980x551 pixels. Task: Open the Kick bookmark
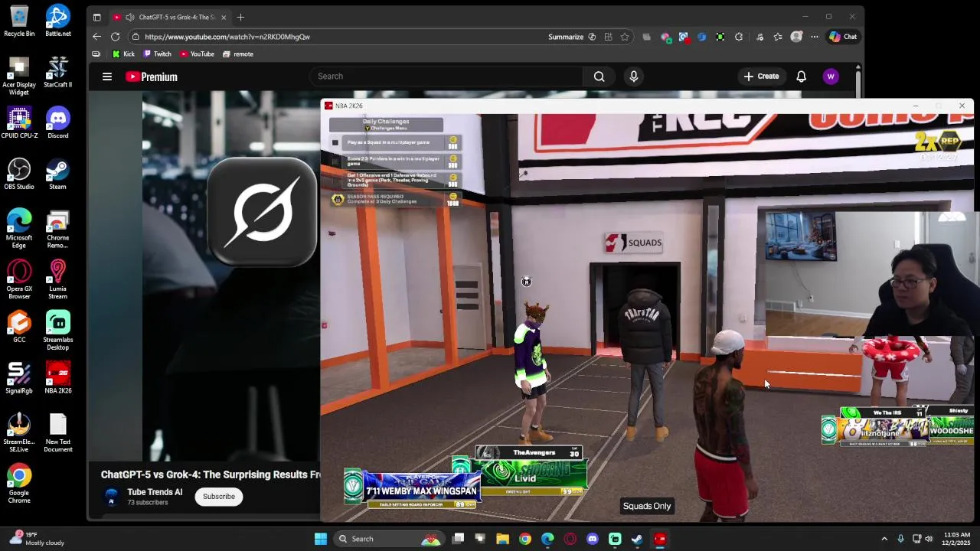click(123, 54)
